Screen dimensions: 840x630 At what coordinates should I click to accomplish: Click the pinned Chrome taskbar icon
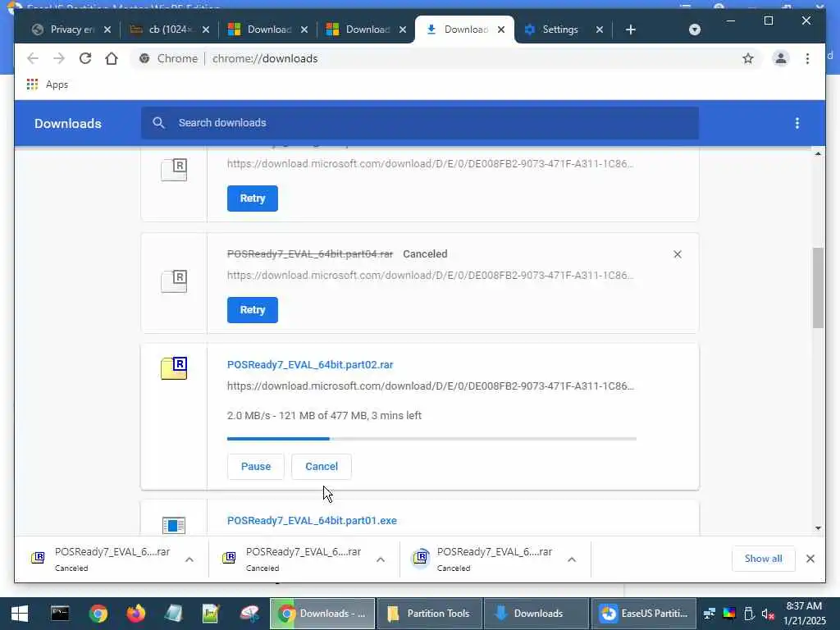pos(98,614)
